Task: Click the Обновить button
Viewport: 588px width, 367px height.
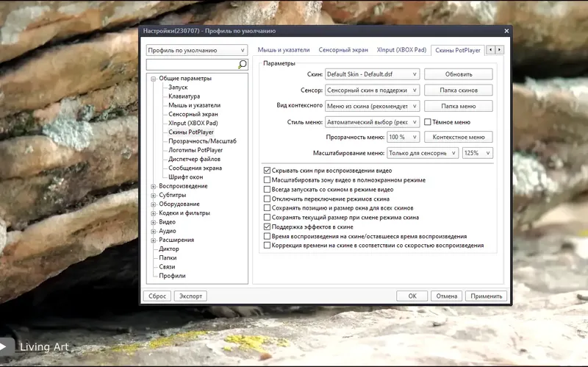Action: pyautogui.click(x=458, y=74)
